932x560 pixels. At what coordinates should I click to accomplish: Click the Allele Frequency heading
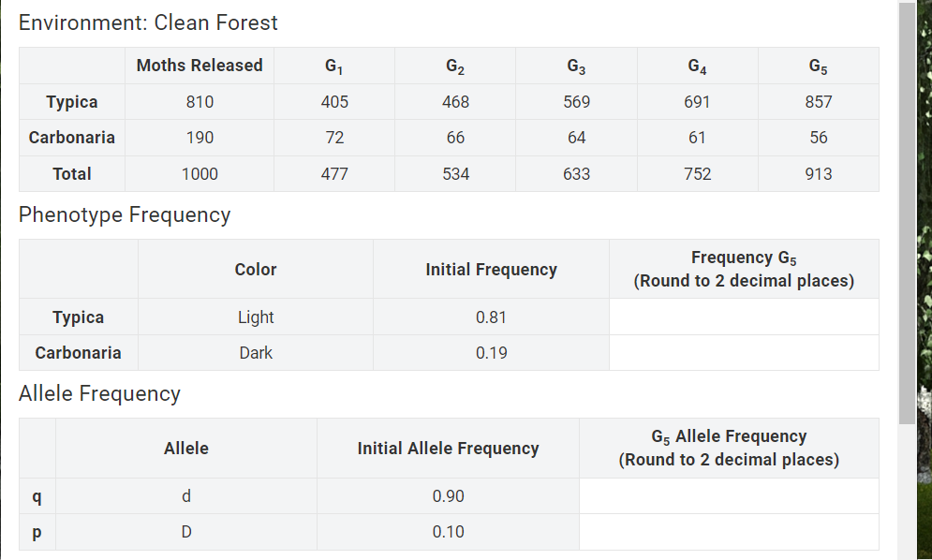[101, 393]
